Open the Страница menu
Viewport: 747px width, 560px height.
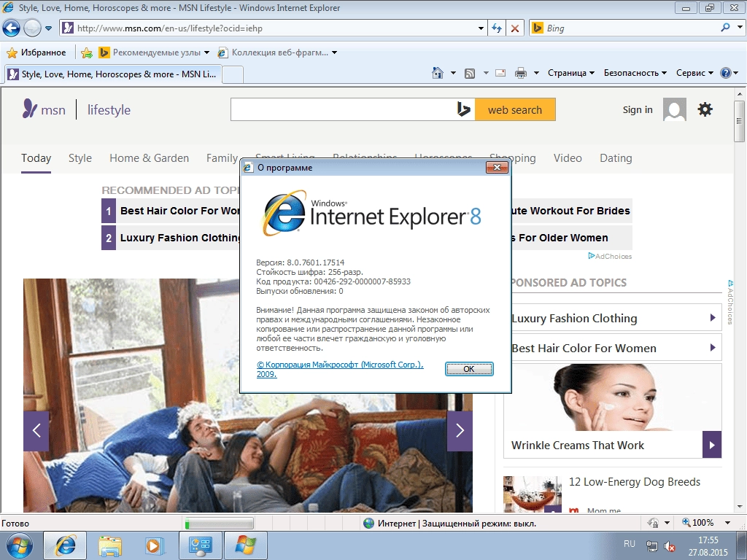570,73
